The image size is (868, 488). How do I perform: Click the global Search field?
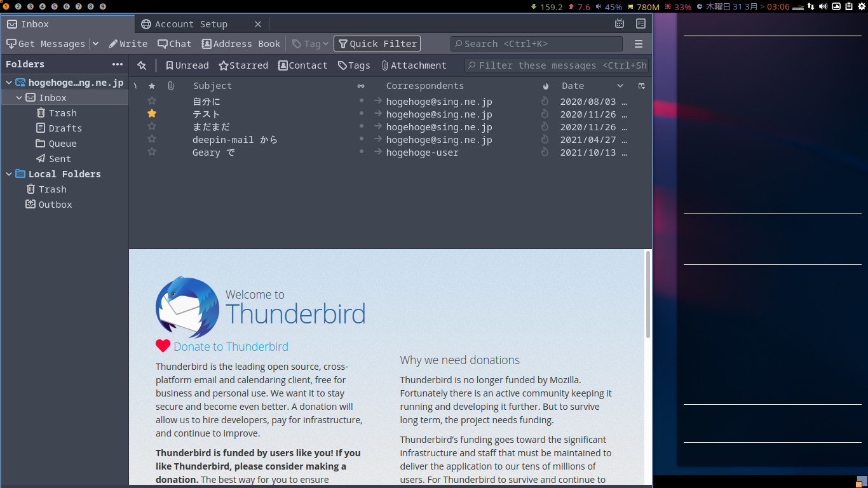click(x=536, y=44)
